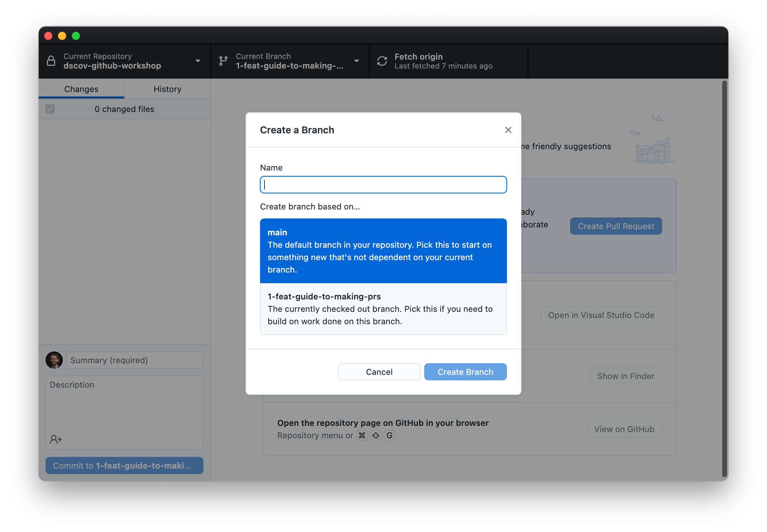Click the branch Name input field
Image resolution: width=767 pixels, height=532 pixels.
coord(383,185)
